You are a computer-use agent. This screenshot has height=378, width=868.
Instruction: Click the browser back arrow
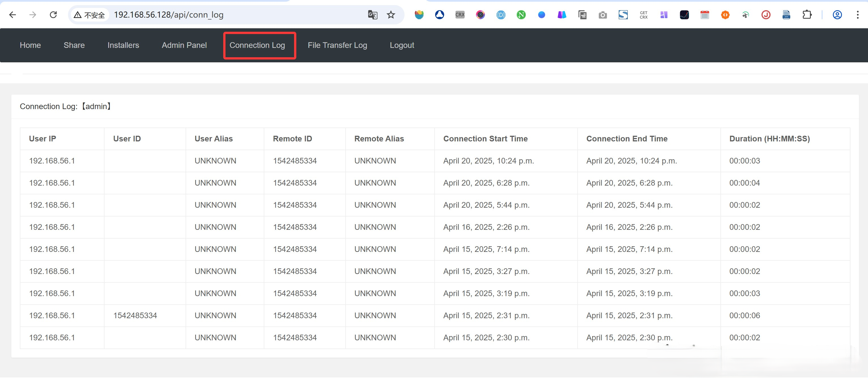coord(12,15)
